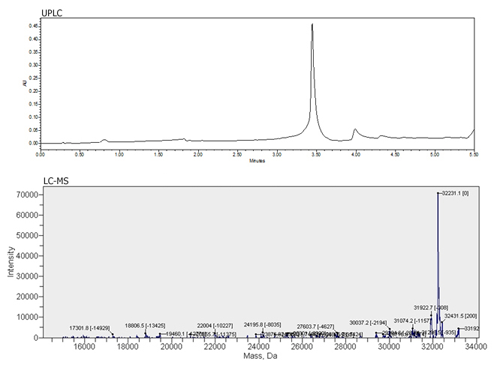Viewport: 500px width, 366px height.
Task: Click the 5.00 minute tick on UPLC axis
Action: [x=435, y=154]
